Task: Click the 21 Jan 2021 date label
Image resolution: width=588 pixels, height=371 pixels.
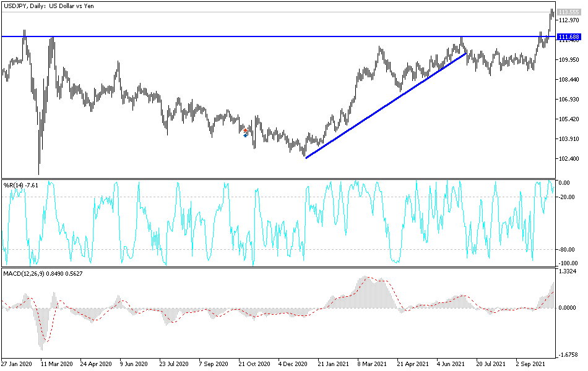Action: tap(334, 364)
